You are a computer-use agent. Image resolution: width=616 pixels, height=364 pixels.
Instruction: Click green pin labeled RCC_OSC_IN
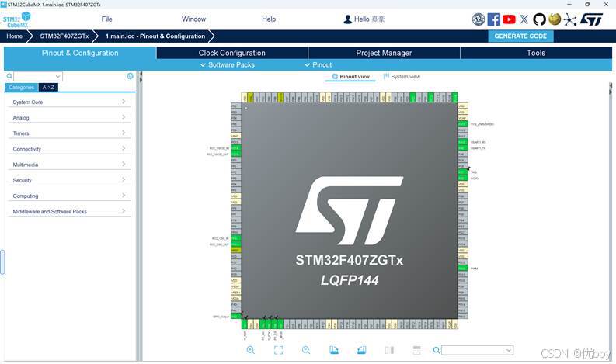tap(235, 238)
